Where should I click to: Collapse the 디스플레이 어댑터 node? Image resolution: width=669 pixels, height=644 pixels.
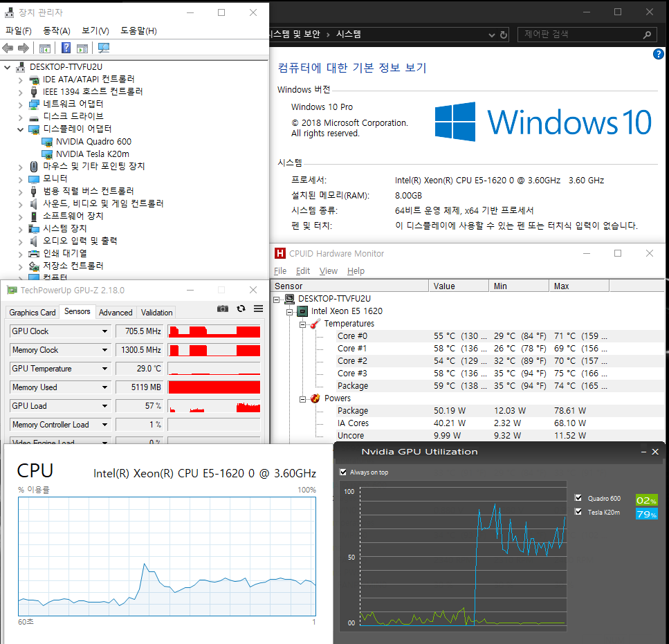coord(21,129)
